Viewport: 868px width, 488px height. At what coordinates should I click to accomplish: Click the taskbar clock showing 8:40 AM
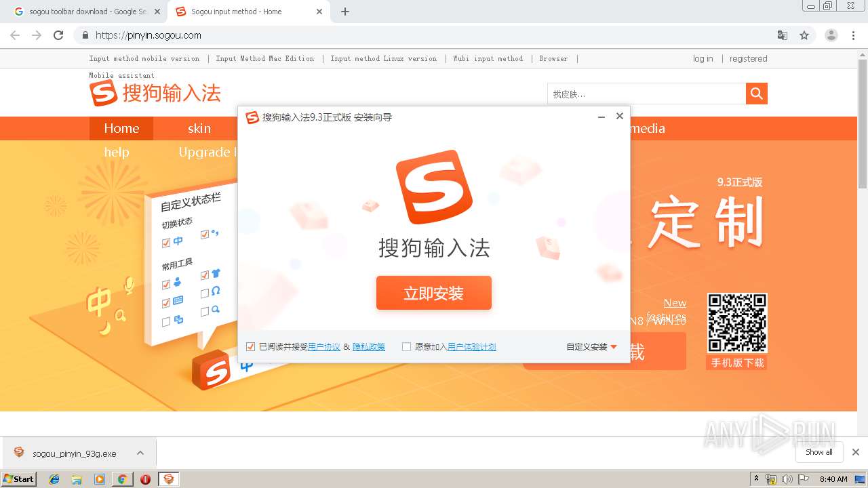(833, 479)
